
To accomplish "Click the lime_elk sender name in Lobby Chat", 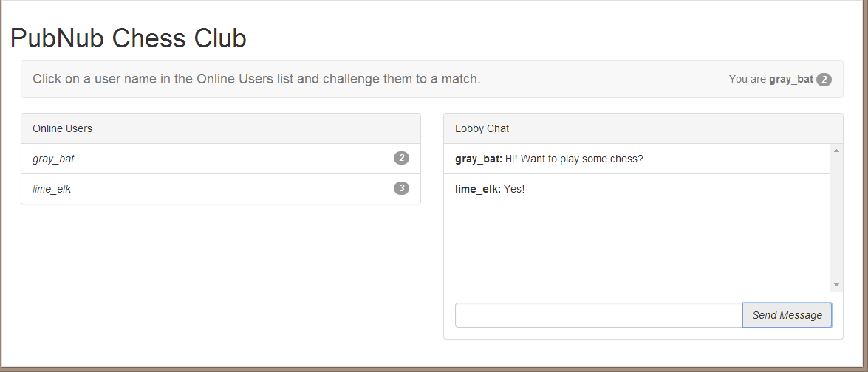I will pyautogui.click(x=477, y=189).
